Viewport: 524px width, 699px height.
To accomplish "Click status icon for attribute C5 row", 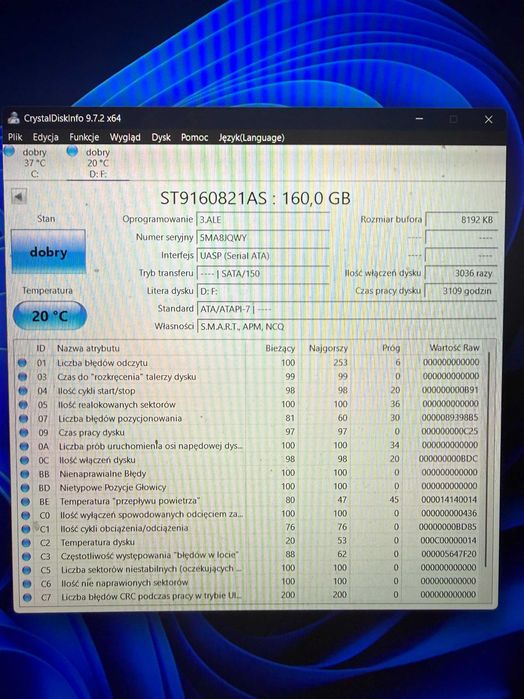I will click(27, 570).
